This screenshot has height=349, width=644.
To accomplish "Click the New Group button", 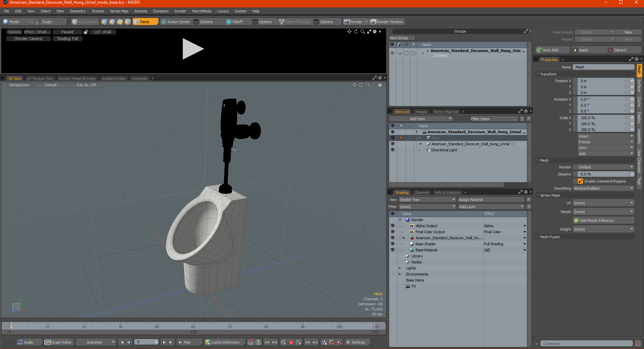I will coord(402,38).
